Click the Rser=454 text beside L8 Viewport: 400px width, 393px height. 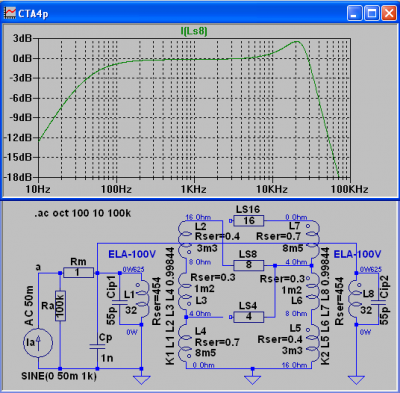point(339,301)
